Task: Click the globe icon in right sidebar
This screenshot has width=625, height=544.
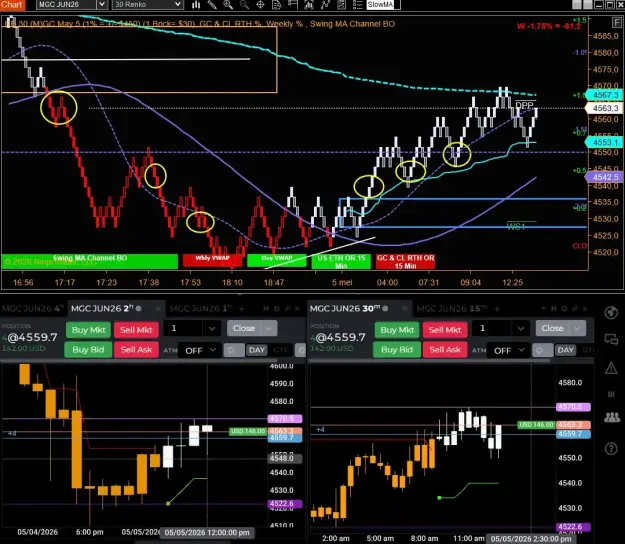Action: [x=611, y=313]
